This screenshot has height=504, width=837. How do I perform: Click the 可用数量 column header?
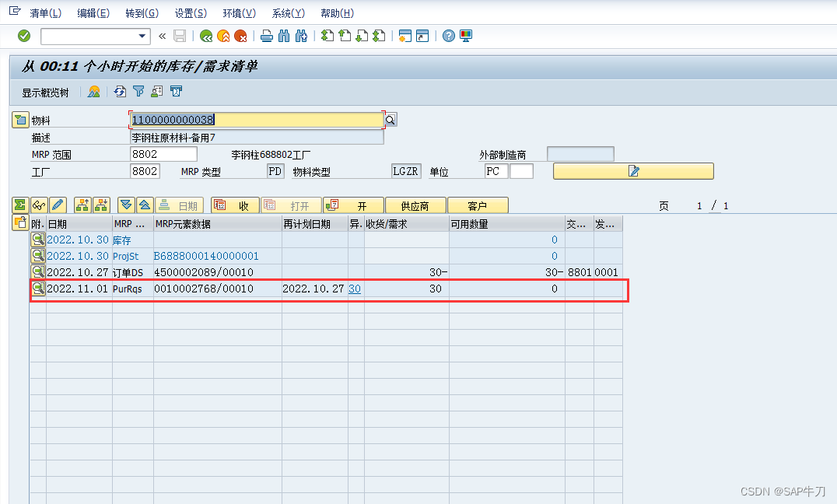(506, 224)
